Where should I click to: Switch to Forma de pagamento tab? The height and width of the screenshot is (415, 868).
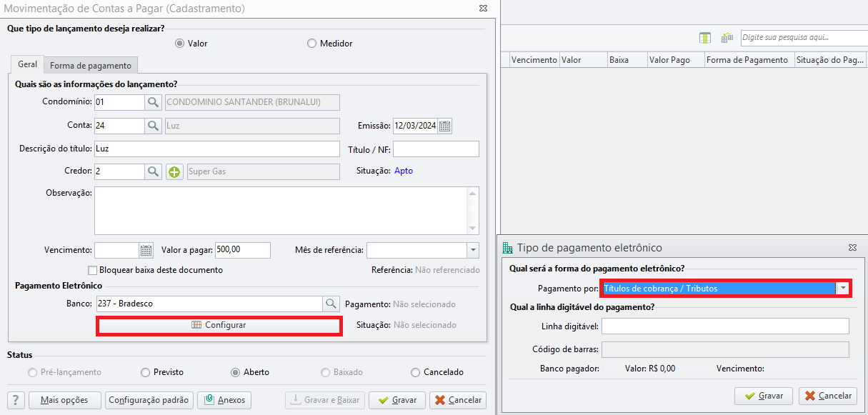click(91, 65)
